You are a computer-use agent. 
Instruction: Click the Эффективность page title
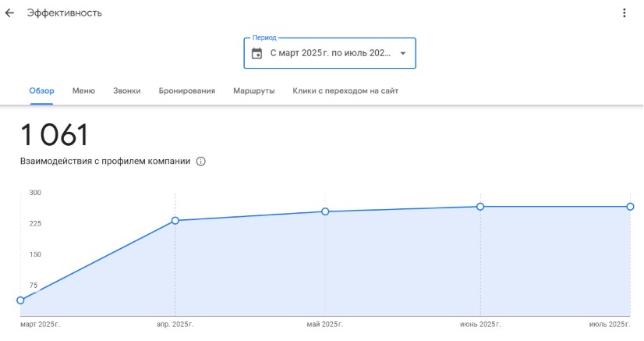tap(64, 13)
